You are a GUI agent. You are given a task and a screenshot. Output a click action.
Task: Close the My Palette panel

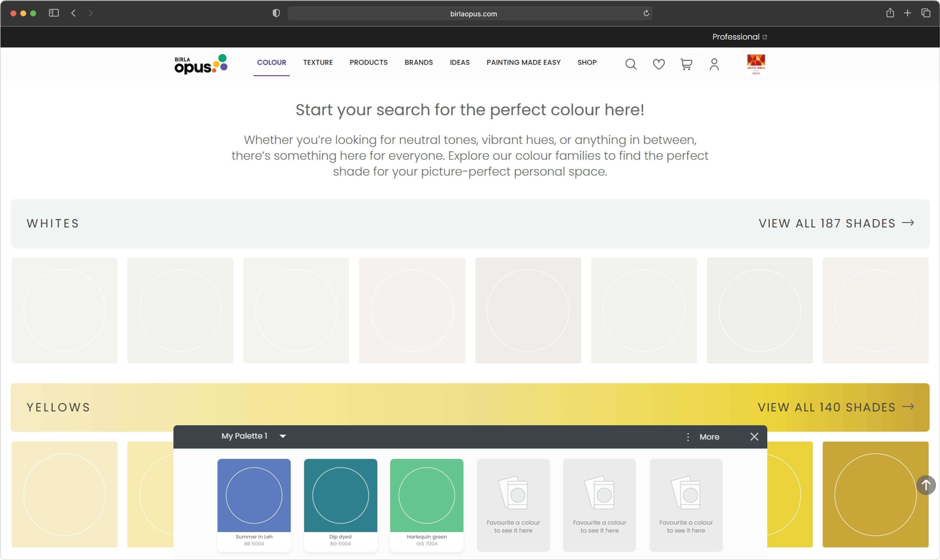pos(754,437)
